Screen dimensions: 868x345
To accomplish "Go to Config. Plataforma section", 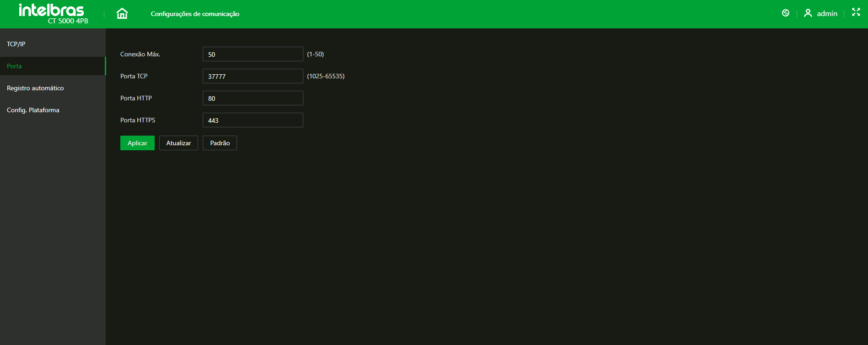I will pyautogui.click(x=33, y=110).
